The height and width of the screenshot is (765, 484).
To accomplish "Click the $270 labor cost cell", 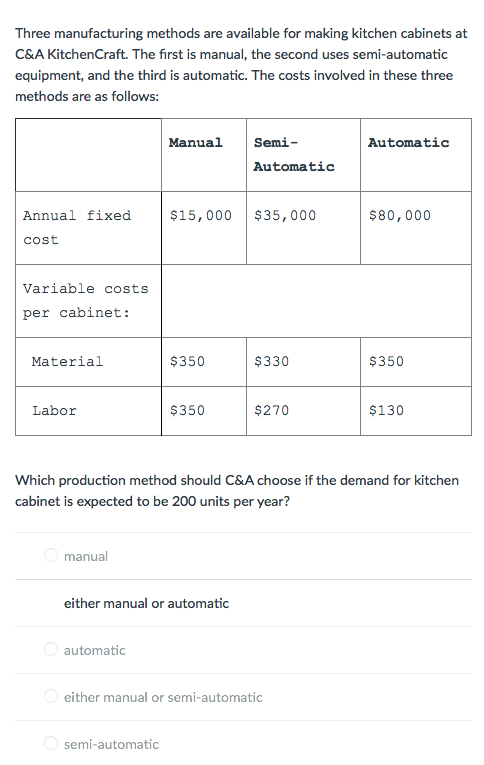I will point(303,411).
